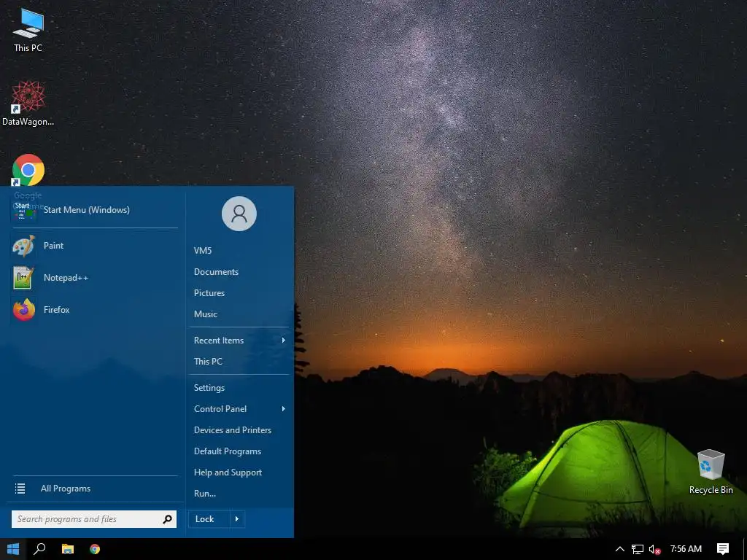Launch Firefox from the start menu
This screenshot has width=747, height=560.
point(94,309)
